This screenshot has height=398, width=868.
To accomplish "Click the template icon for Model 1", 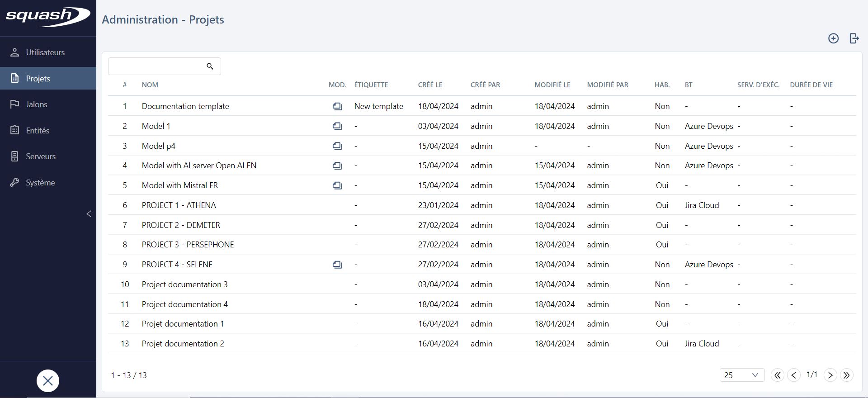I will pyautogui.click(x=337, y=126).
